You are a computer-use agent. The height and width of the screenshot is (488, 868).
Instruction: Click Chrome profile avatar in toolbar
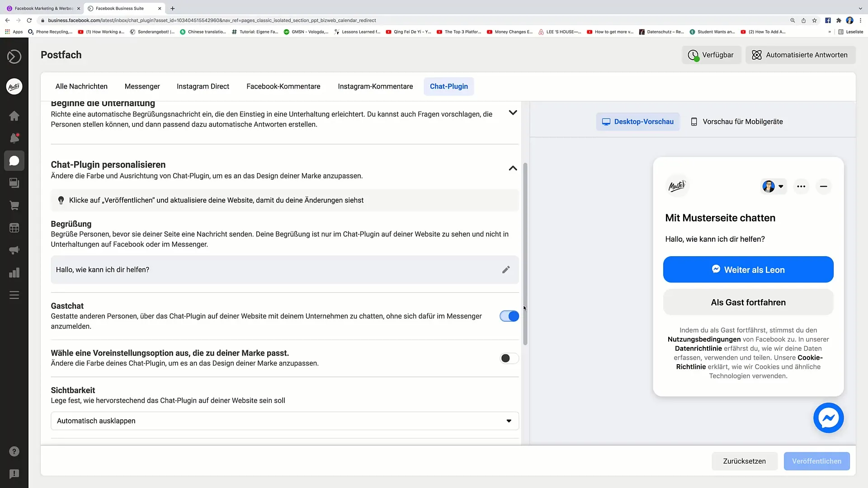pos(849,20)
